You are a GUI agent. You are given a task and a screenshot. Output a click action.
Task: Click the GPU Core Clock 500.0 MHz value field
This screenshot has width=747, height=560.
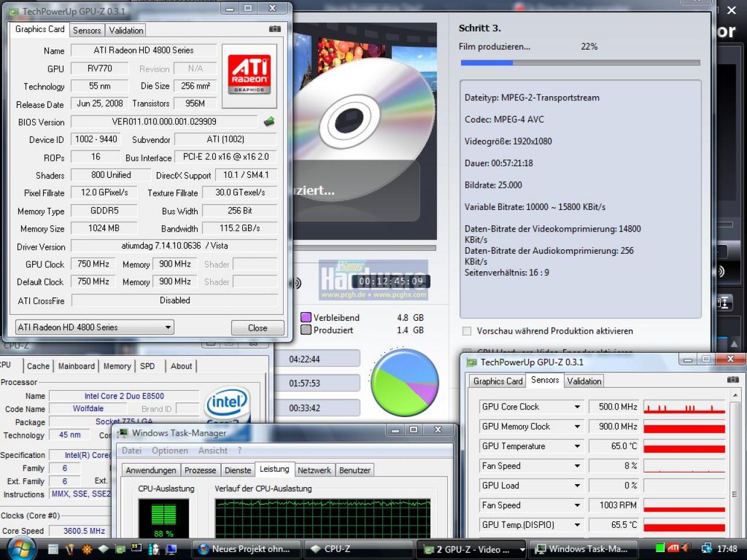(614, 407)
